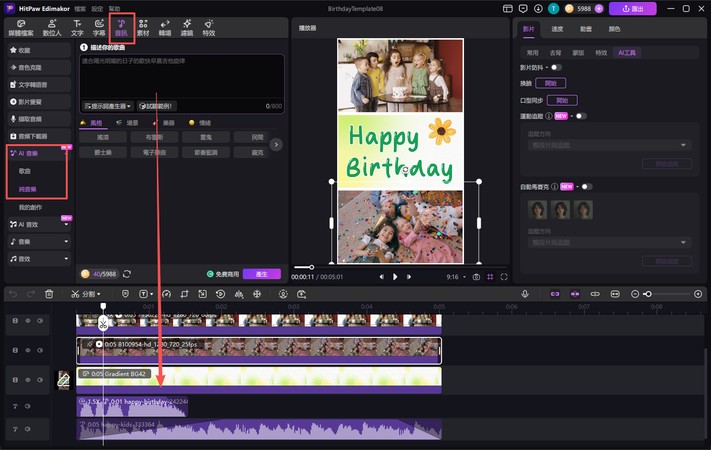711x450 pixels.
Task: Switch to the 顏色 color tab
Action: pyautogui.click(x=614, y=29)
